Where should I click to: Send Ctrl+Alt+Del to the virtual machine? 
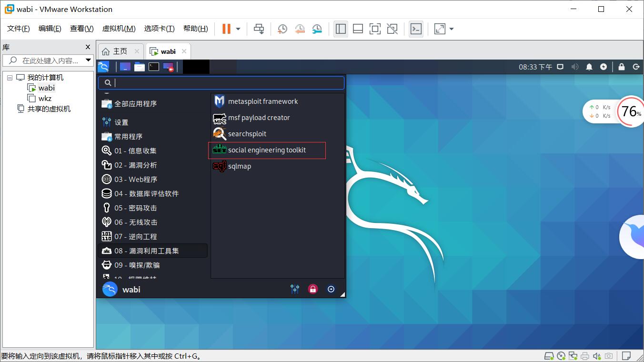(259, 29)
